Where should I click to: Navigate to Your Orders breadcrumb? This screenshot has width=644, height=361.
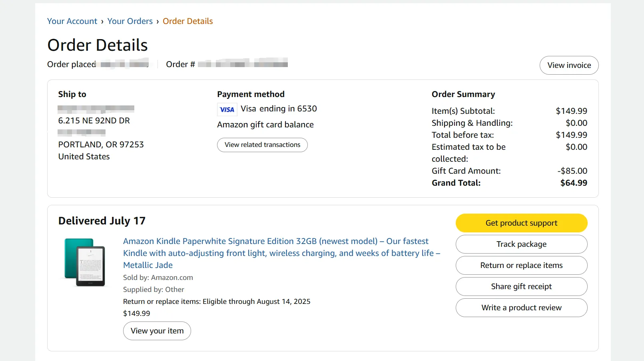pyautogui.click(x=130, y=21)
